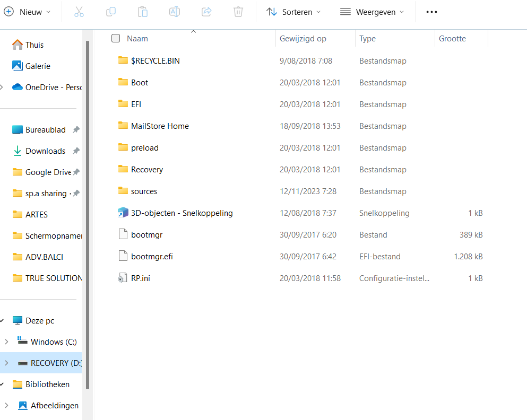Open the Nieuw dropdown menu
Screen dimensions: 527x420
click(27, 12)
